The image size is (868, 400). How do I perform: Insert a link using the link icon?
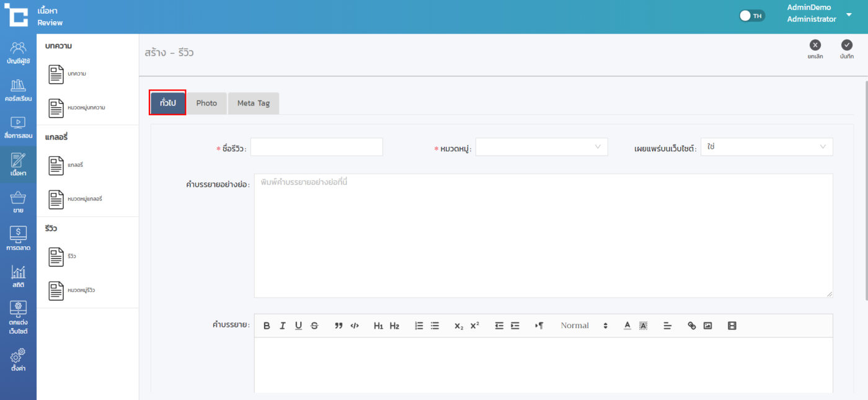[x=692, y=326]
